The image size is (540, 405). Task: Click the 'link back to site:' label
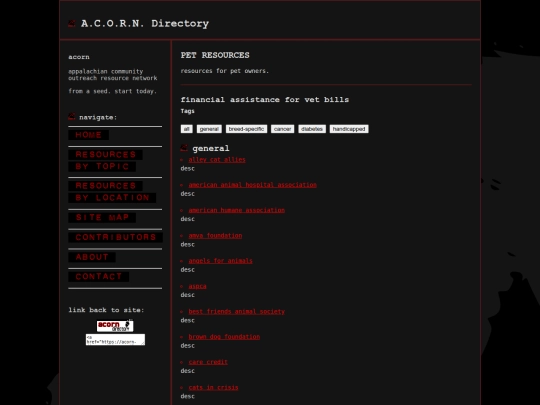(106, 310)
